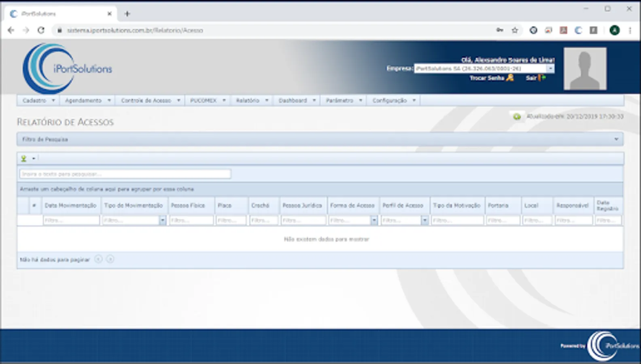Open the Cadastro menu
The width and height of the screenshot is (641, 364).
point(38,100)
